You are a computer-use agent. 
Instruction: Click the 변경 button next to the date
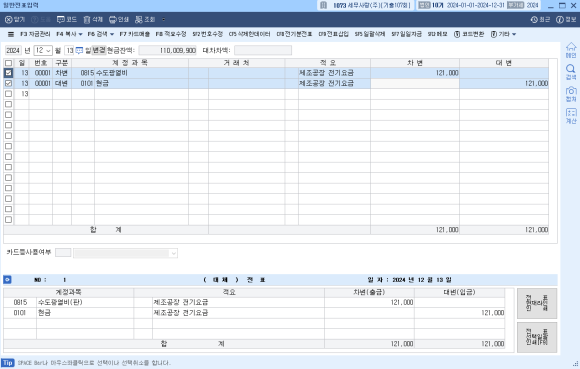click(99, 50)
